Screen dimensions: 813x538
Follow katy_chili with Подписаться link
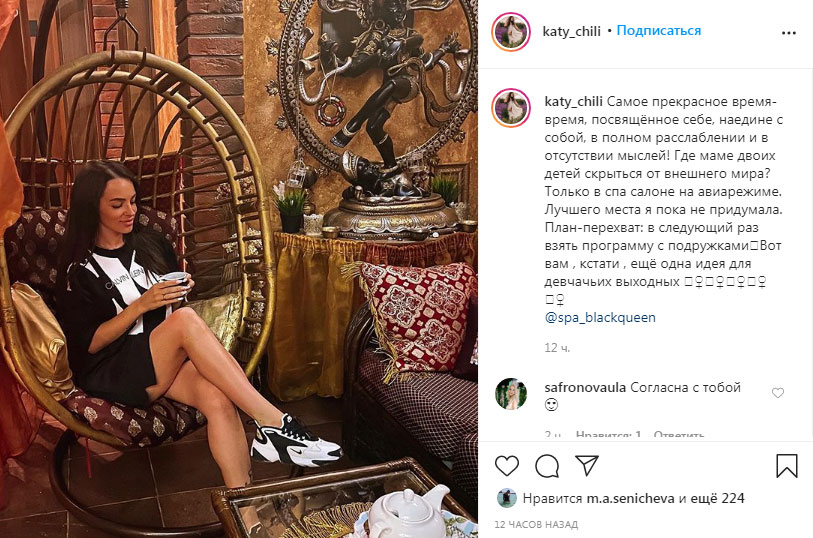point(658,31)
